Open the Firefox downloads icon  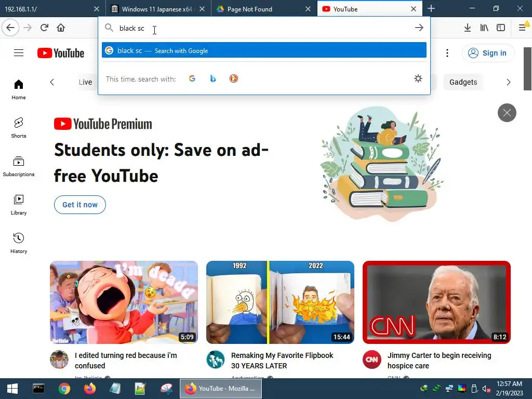467,28
